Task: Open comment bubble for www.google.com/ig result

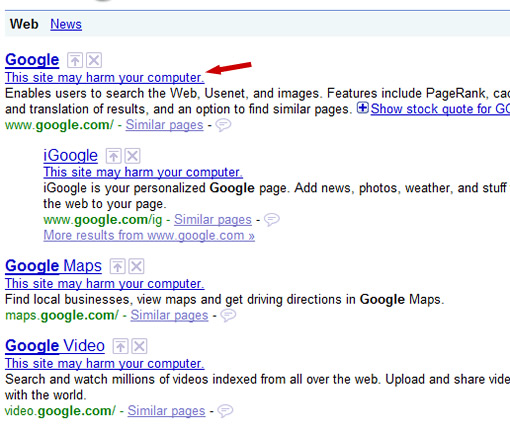Action: pos(272,220)
